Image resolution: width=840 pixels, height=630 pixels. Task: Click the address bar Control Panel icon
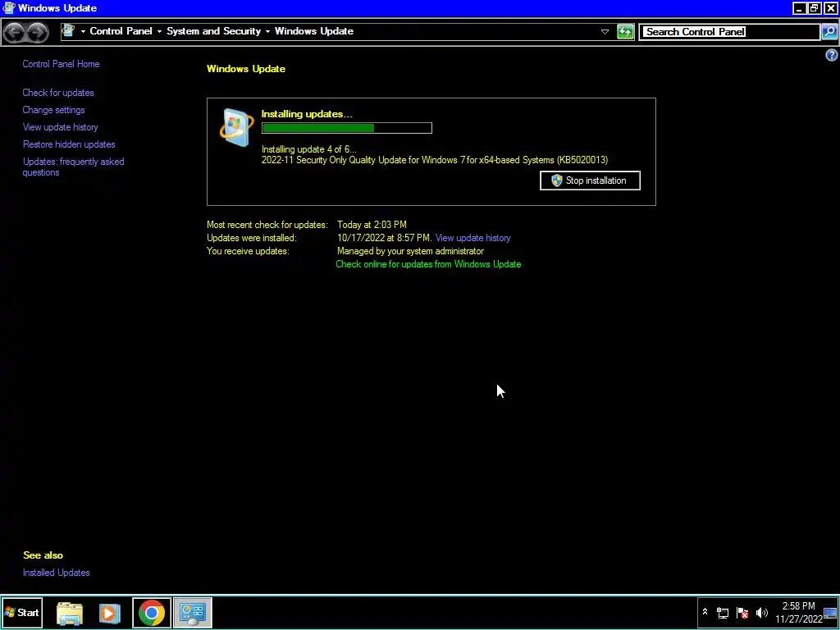tap(69, 31)
